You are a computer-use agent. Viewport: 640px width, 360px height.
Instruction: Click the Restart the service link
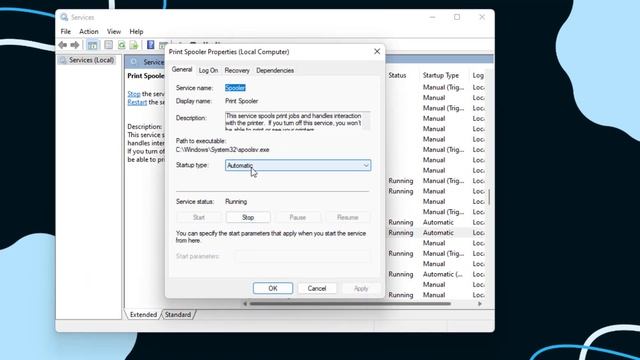click(x=137, y=102)
